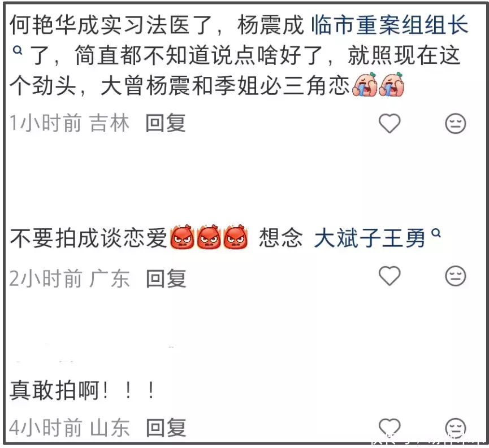Reply to the 4小时前 山东 comment
The width and height of the screenshot is (489, 448).
[166, 428]
